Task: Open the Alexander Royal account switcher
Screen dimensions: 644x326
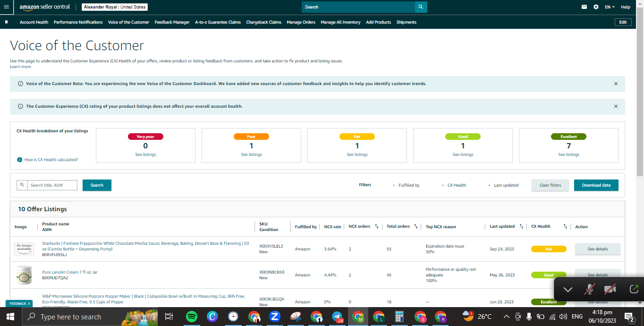Action: click(x=115, y=7)
